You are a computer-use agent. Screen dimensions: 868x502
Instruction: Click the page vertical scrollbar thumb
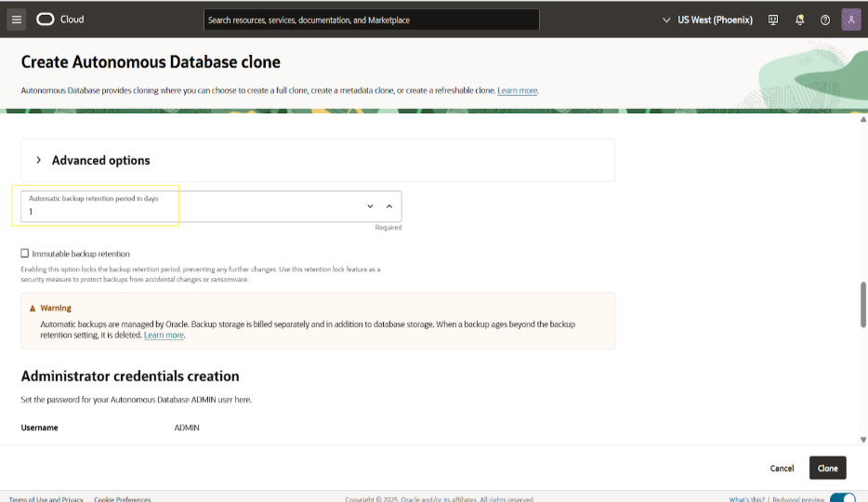863,304
